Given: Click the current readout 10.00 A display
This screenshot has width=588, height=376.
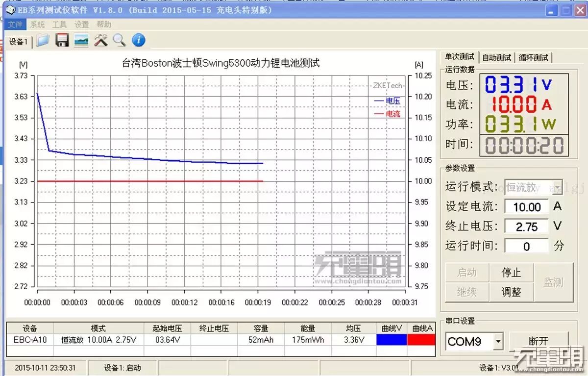Looking at the screenshot, I should (521, 104).
